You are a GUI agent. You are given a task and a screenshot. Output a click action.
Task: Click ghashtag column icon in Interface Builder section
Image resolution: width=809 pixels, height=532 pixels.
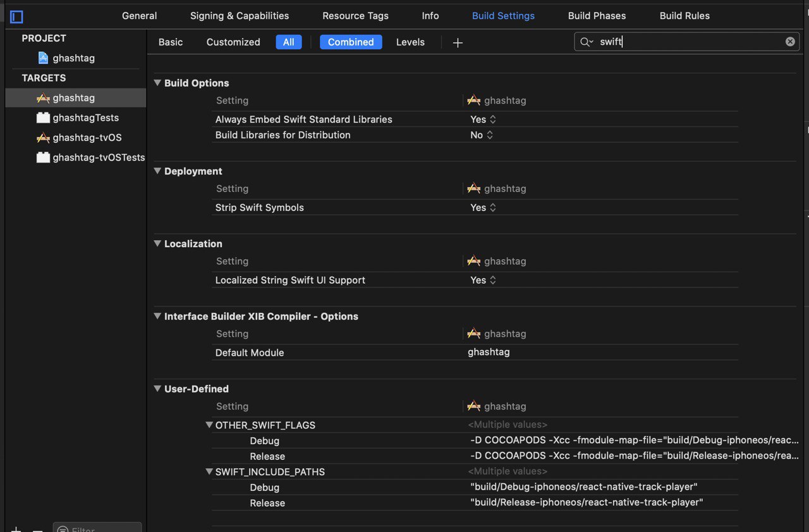pyautogui.click(x=474, y=334)
